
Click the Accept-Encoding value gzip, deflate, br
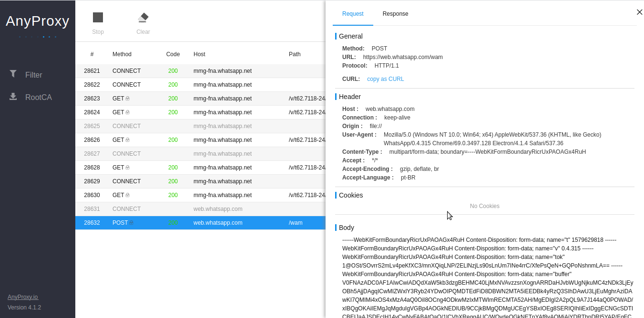click(x=419, y=169)
